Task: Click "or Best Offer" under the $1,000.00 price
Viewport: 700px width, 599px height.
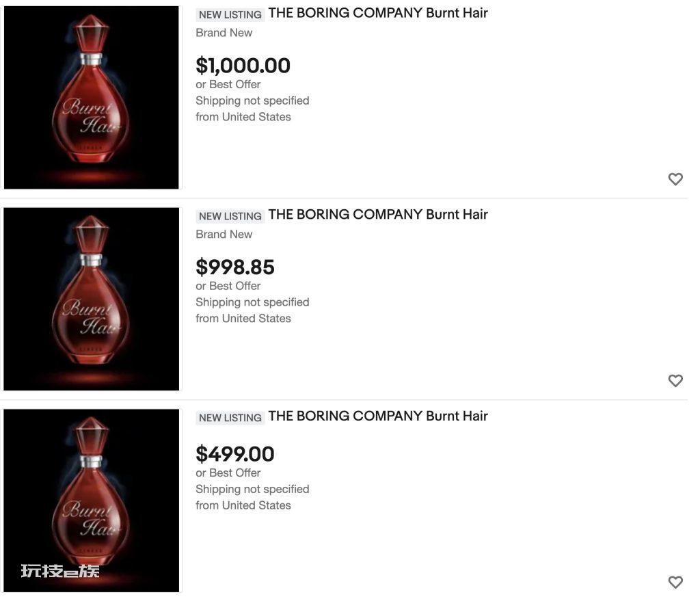Action: [228, 84]
